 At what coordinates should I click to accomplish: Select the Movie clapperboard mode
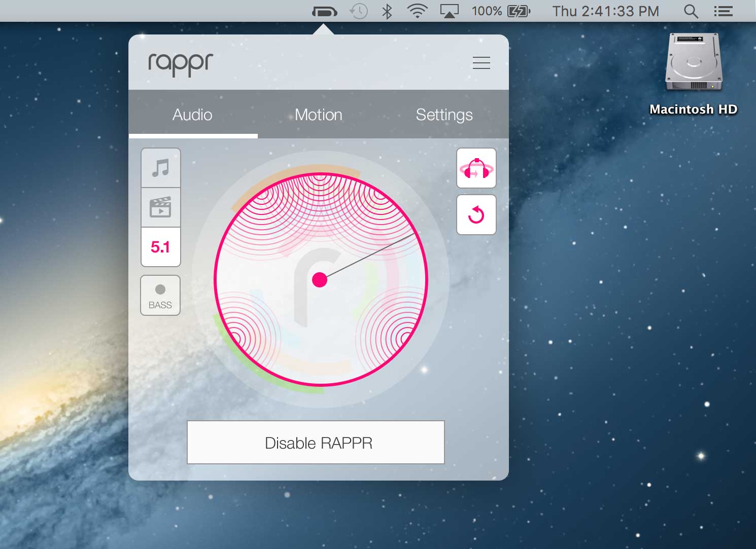click(x=160, y=207)
